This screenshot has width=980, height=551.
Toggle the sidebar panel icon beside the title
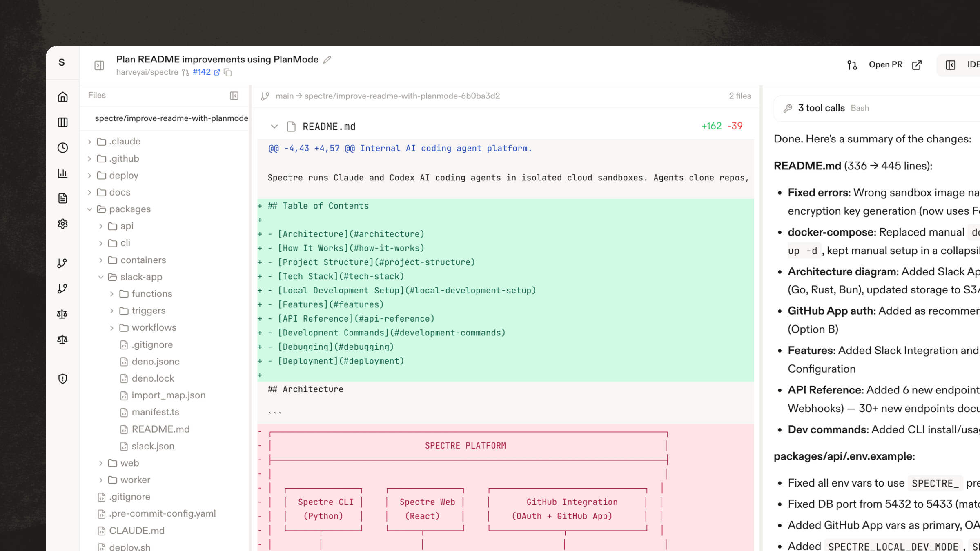pos(99,65)
